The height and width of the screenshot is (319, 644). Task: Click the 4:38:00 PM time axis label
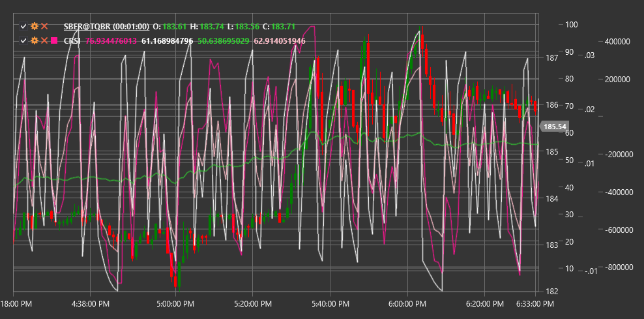(90, 304)
